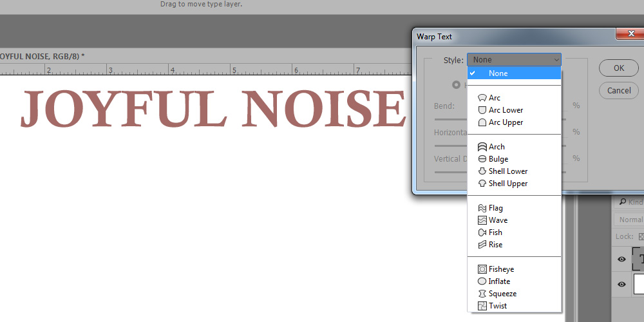Pick Shell Upper warp style
The height and width of the screenshot is (322, 644).
pos(514,184)
